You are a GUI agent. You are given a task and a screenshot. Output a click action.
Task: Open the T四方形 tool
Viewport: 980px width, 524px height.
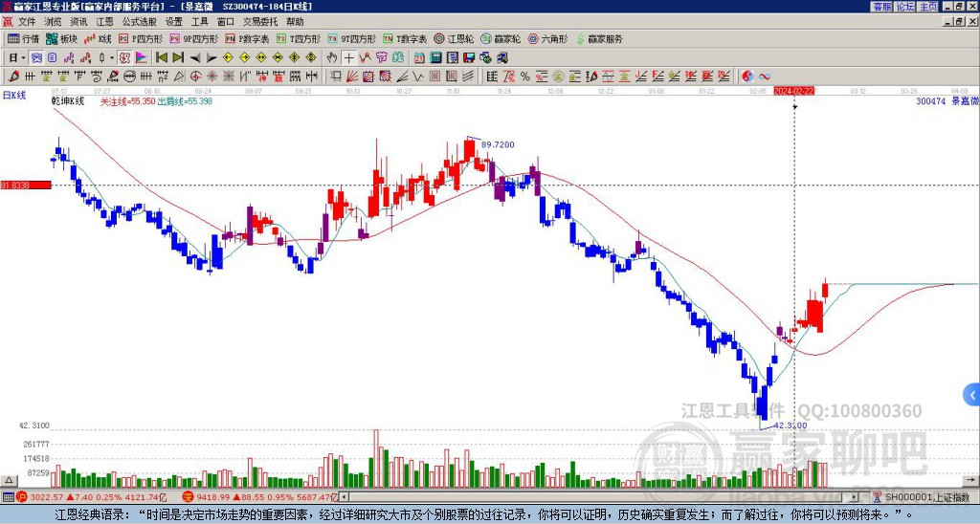(299, 38)
